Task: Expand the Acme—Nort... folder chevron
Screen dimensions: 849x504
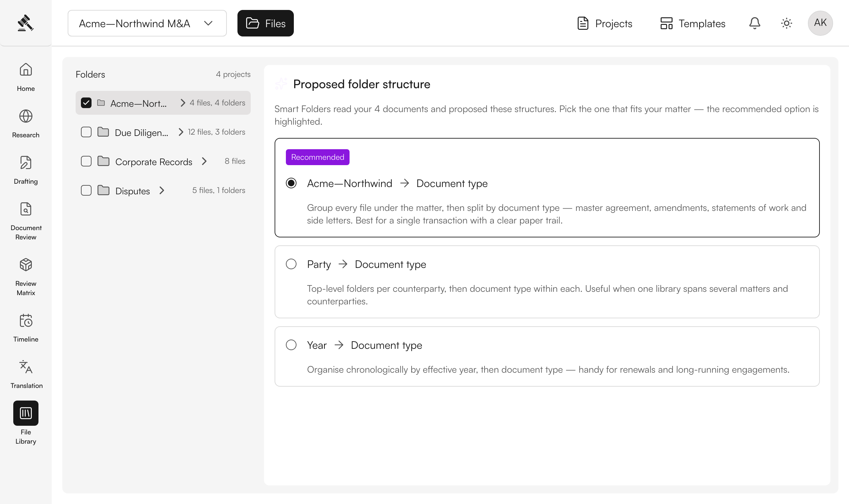Action: 183,102
